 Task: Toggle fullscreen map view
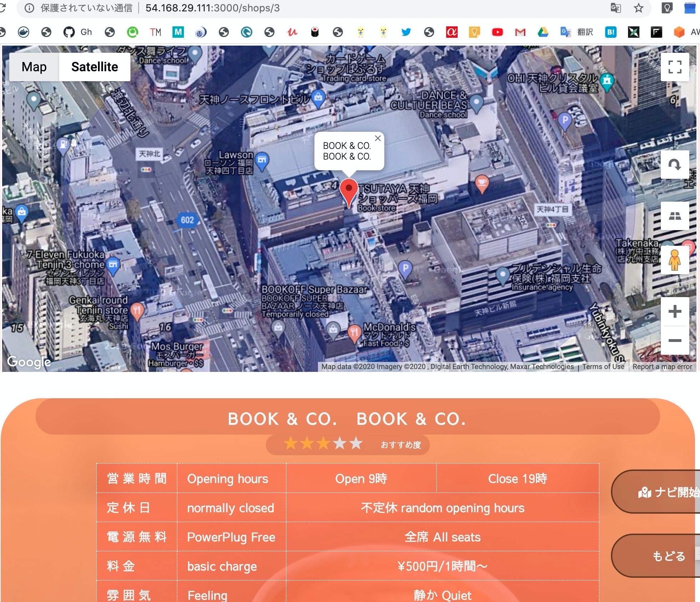coord(674,67)
